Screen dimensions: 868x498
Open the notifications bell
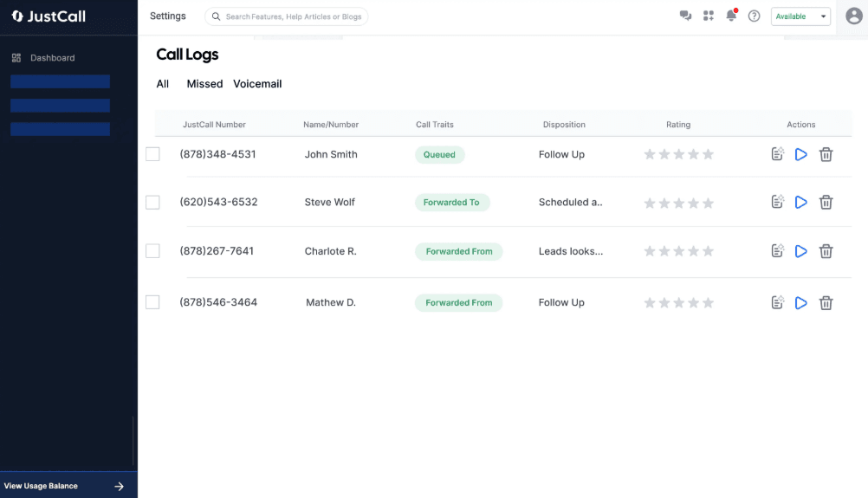click(731, 16)
